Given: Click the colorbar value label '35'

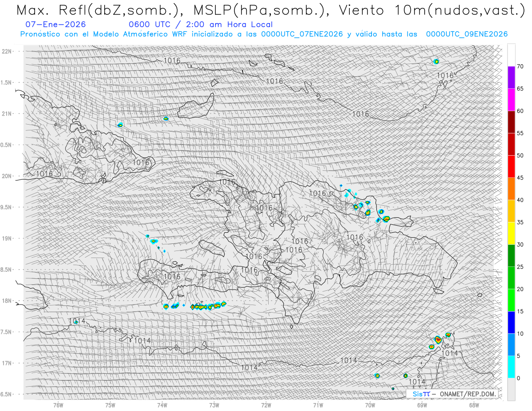Looking at the screenshot, I should pos(520,222).
